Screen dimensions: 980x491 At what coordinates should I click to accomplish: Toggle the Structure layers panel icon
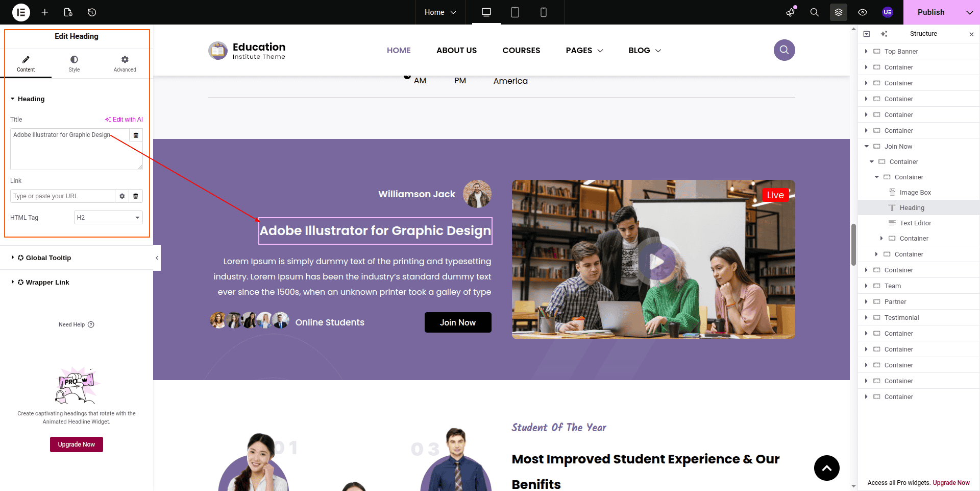pos(838,12)
